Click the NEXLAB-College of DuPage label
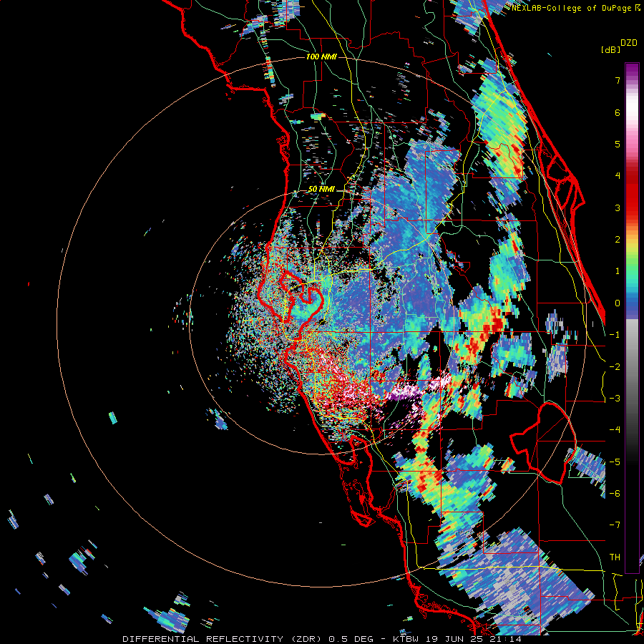This screenshot has height=644, width=644. pos(572,8)
